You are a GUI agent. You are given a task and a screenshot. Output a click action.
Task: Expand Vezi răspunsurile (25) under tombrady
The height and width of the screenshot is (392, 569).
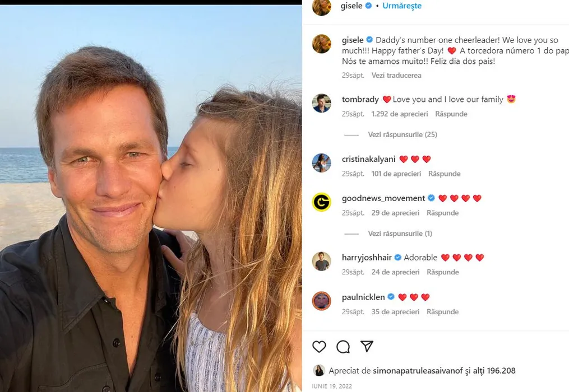pyautogui.click(x=403, y=134)
